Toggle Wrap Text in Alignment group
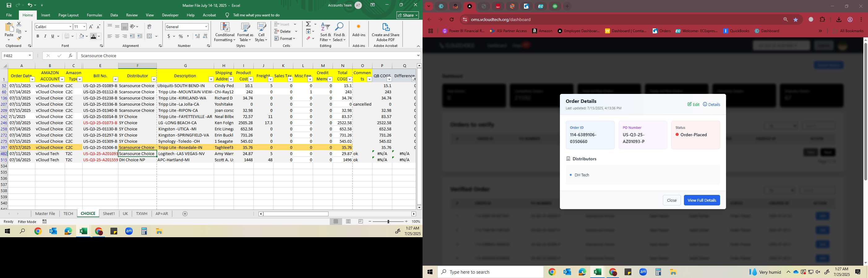 pos(149,27)
